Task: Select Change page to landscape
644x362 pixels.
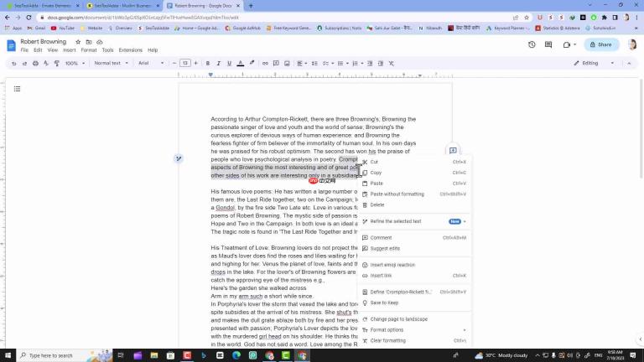Action: pos(415,319)
